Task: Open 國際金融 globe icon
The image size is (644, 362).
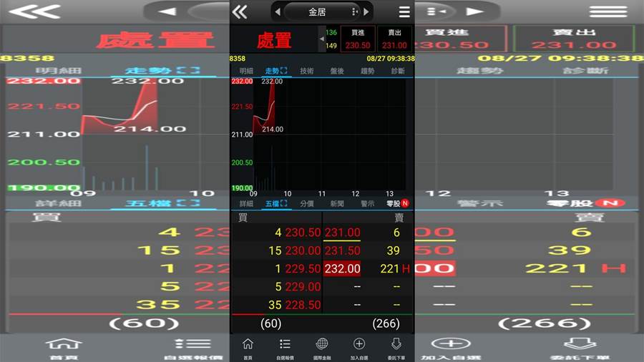Action: point(322,349)
